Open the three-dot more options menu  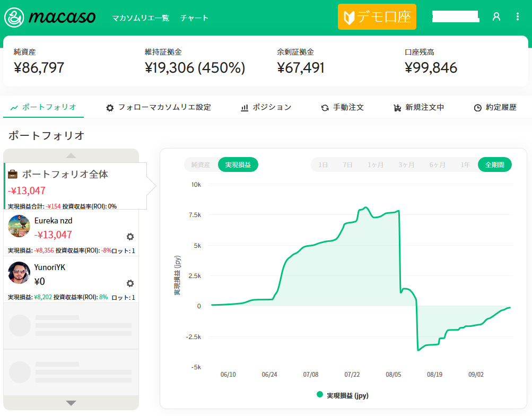click(x=518, y=17)
